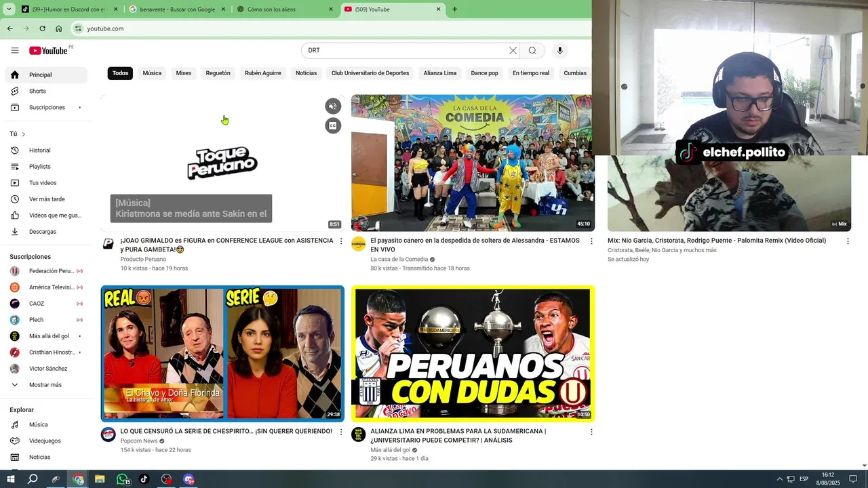Open Videojuegos under Explorar
The width and height of the screenshot is (868, 488).
46,441
